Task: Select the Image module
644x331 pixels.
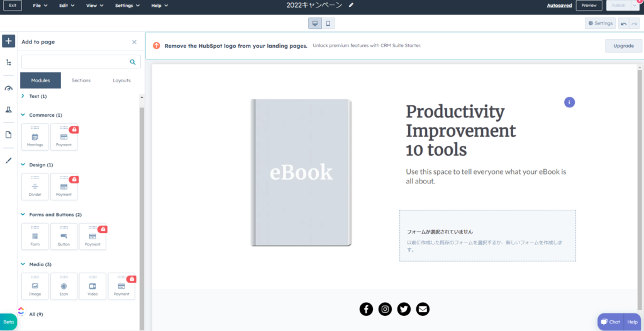Action: [35, 286]
